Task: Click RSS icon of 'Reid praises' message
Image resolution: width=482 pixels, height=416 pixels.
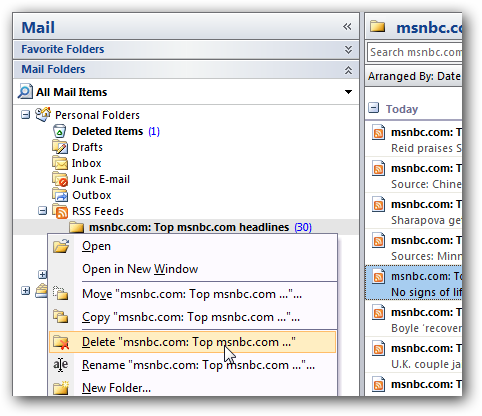Action: 378,132
